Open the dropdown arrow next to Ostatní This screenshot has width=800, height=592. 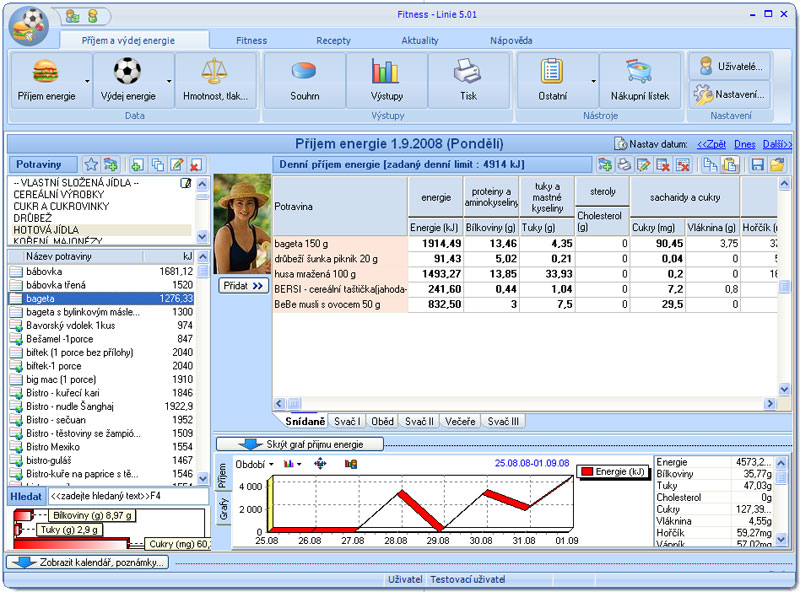pos(593,81)
